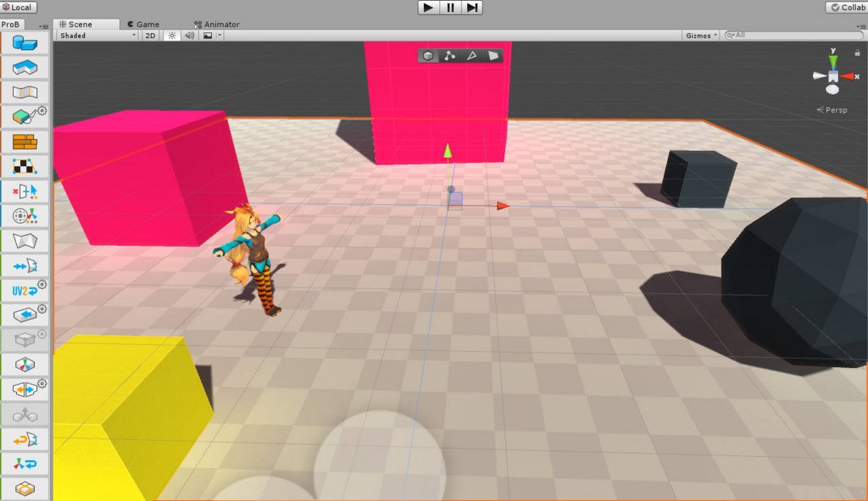
Task: Open the UV Editor checkerboard icon
Action: coord(25,166)
